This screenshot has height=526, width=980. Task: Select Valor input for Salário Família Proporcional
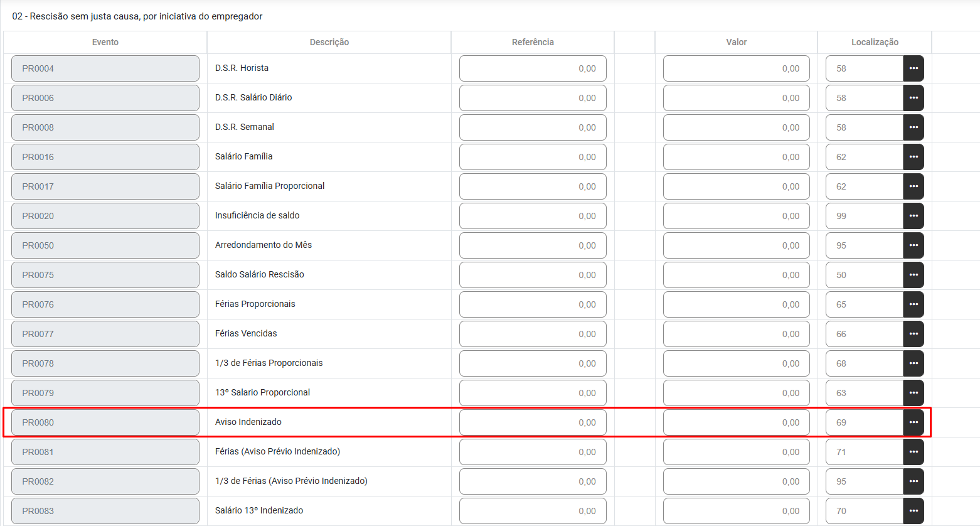735,186
